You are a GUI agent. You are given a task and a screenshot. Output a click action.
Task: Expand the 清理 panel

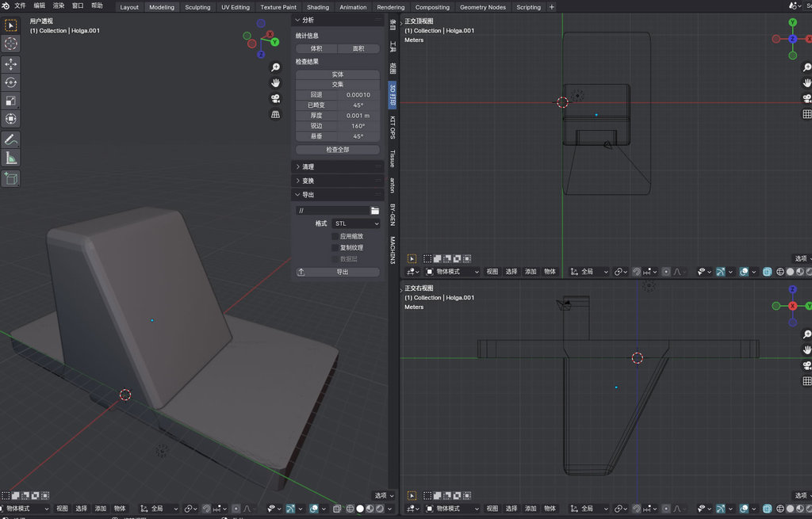click(x=337, y=166)
